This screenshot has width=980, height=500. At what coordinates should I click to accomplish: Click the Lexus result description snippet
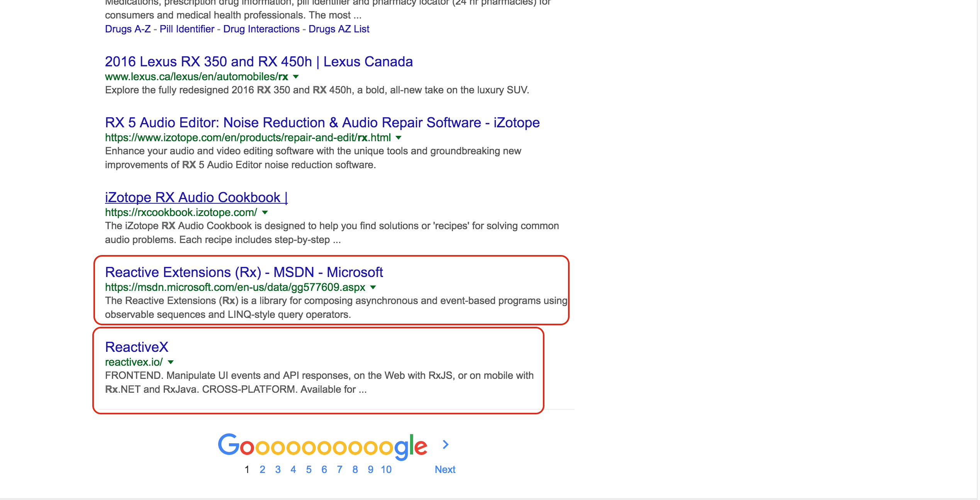coord(317,90)
